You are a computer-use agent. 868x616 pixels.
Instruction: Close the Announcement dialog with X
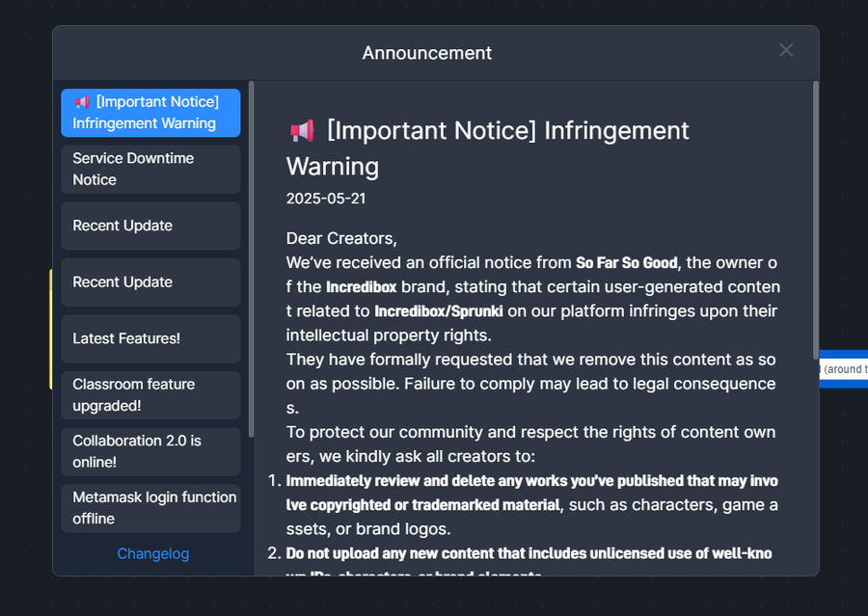tap(786, 50)
